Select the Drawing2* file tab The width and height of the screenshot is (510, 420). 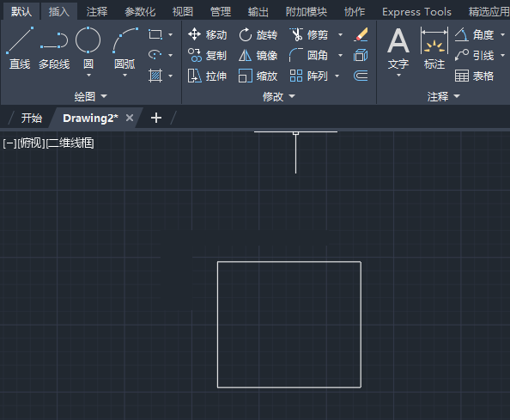coord(90,118)
